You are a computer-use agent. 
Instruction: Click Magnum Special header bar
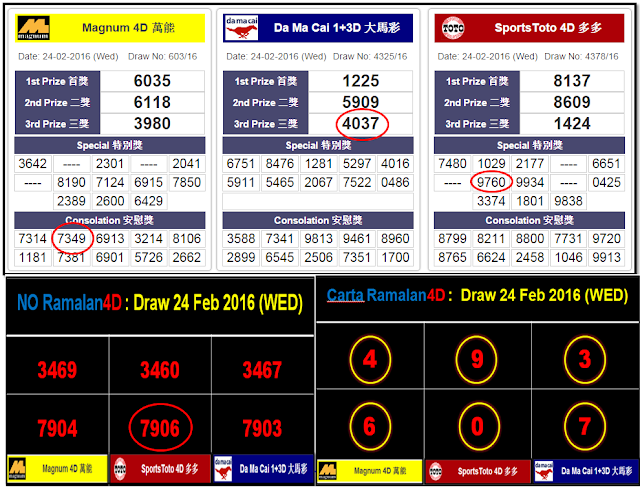click(x=110, y=145)
